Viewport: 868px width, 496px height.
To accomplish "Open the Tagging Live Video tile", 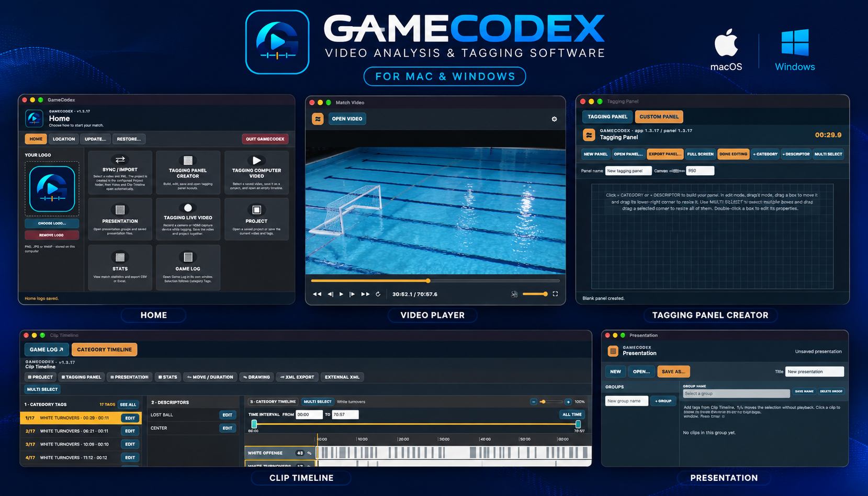I will [x=188, y=219].
